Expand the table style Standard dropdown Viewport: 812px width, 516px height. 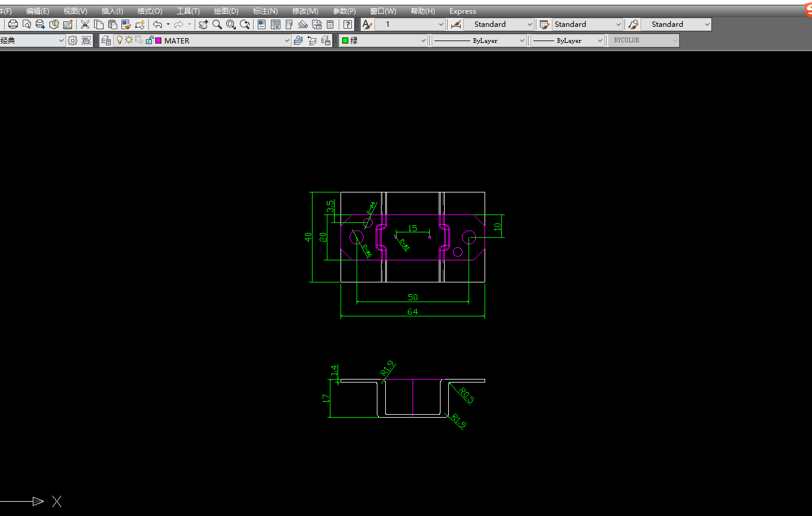pyautogui.click(x=619, y=24)
